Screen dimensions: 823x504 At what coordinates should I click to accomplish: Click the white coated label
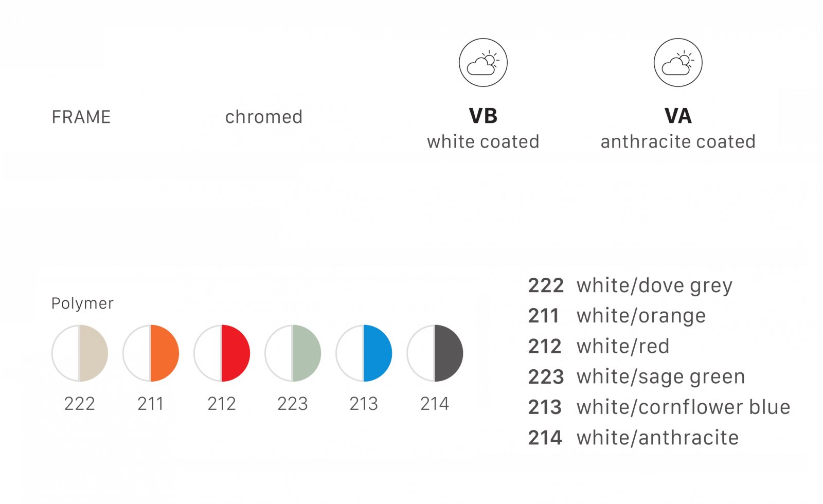pos(483,141)
